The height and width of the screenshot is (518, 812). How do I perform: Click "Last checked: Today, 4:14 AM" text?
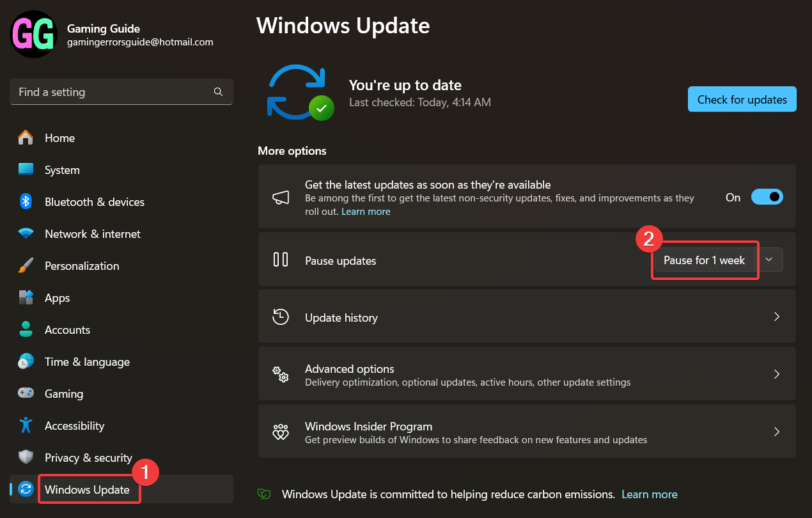[x=420, y=102]
